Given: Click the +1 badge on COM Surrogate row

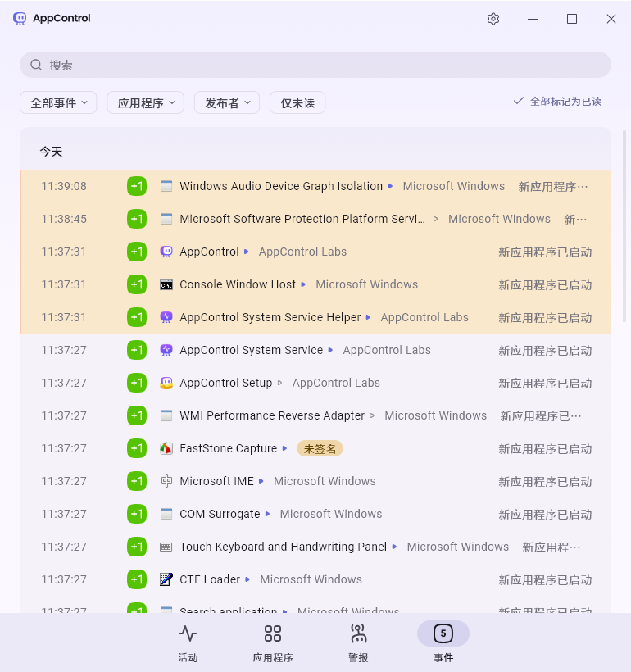Looking at the screenshot, I should click(137, 514).
